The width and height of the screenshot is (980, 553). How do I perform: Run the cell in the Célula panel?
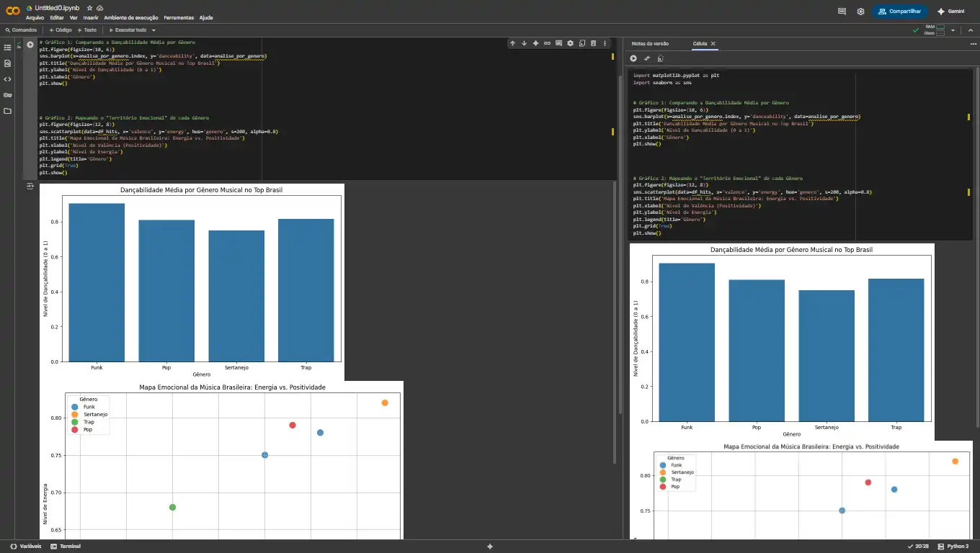633,58
